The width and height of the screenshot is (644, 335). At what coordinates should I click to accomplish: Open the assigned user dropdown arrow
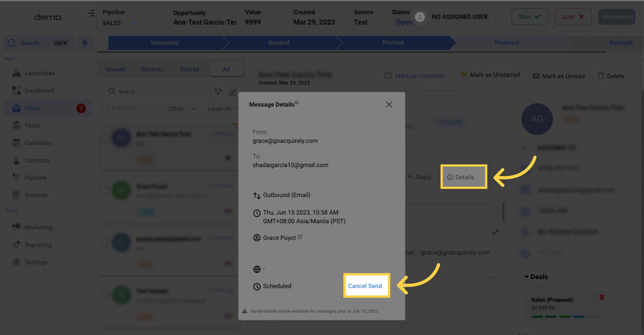click(496, 17)
